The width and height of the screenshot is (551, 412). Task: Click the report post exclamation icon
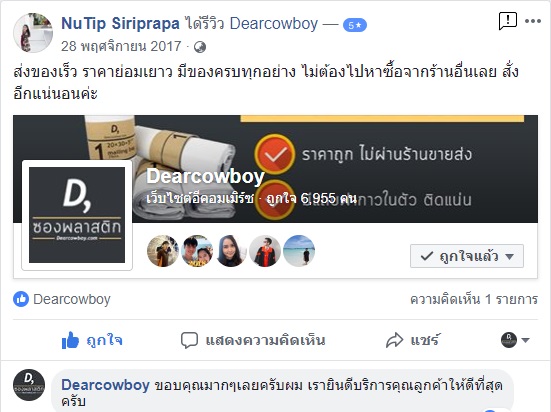point(507,21)
